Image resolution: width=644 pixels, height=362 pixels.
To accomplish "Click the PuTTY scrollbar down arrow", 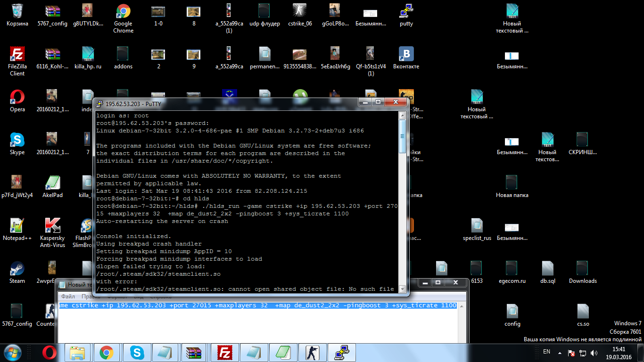I will tap(402, 288).
